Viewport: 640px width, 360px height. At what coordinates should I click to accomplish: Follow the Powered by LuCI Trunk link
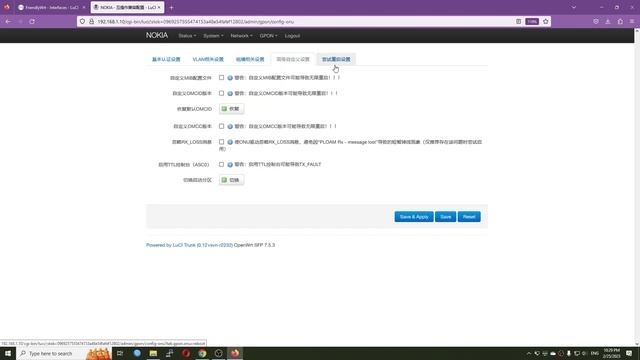(189, 245)
